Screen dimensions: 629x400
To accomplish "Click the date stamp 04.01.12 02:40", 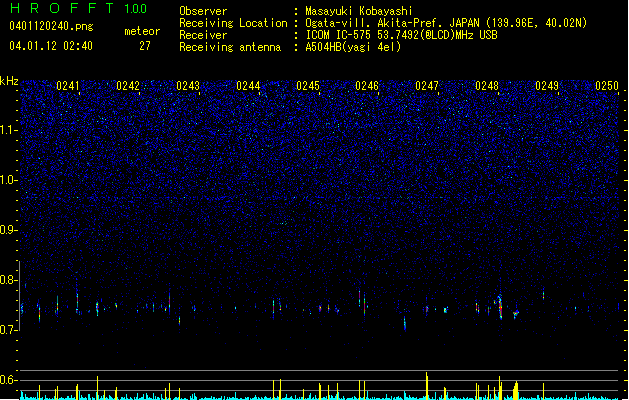I will [51, 46].
